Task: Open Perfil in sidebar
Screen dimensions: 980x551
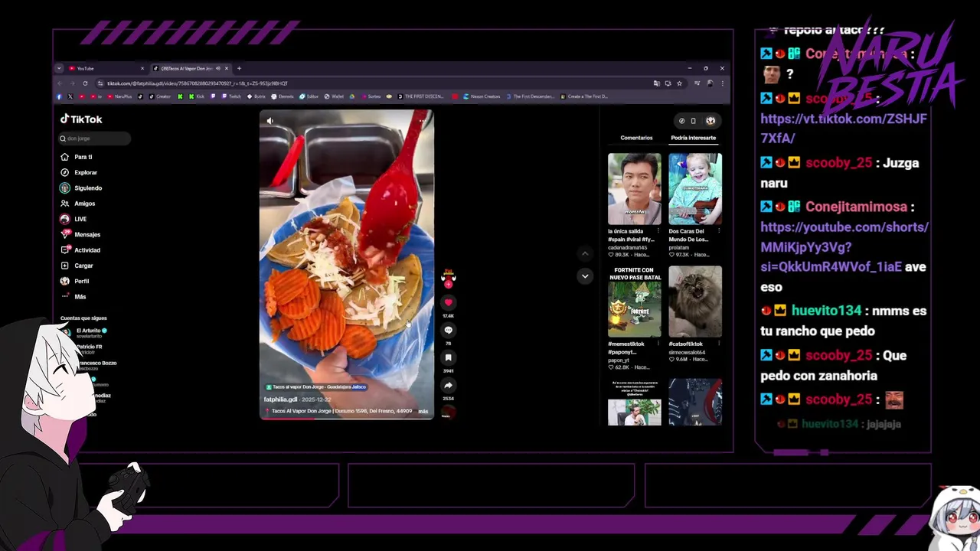Action: pyautogui.click(x=75, y=281)
